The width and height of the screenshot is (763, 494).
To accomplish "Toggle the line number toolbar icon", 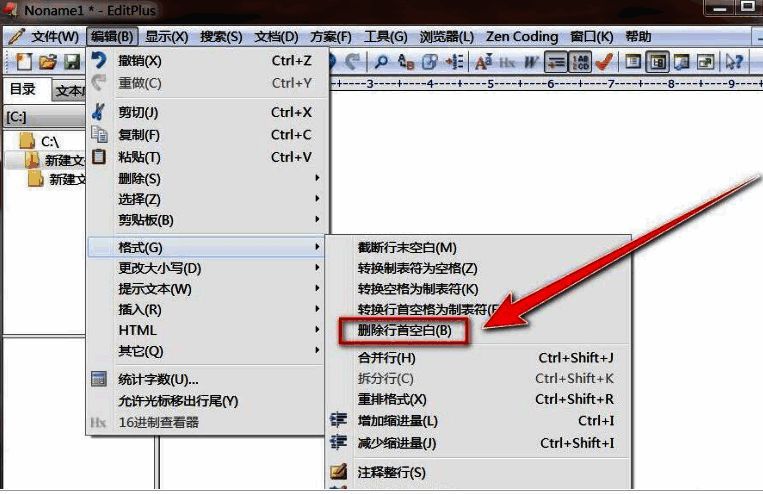I will point(580,62).
